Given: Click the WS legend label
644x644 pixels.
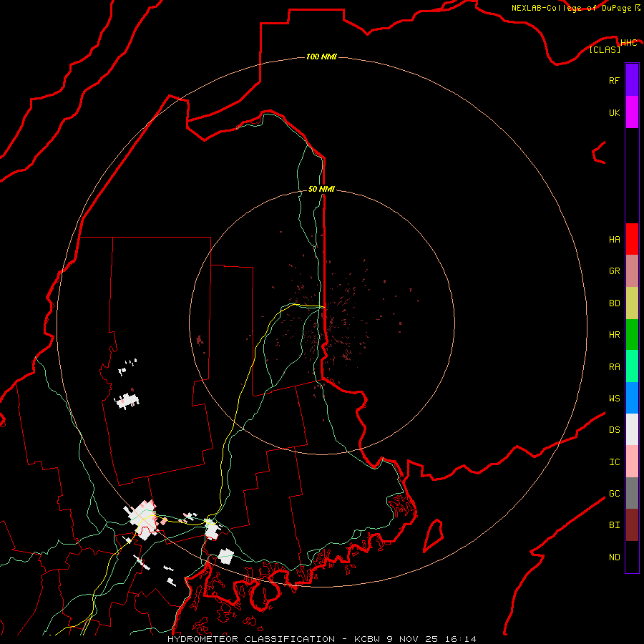Looking at the screenshot, I should coord(614,399).
